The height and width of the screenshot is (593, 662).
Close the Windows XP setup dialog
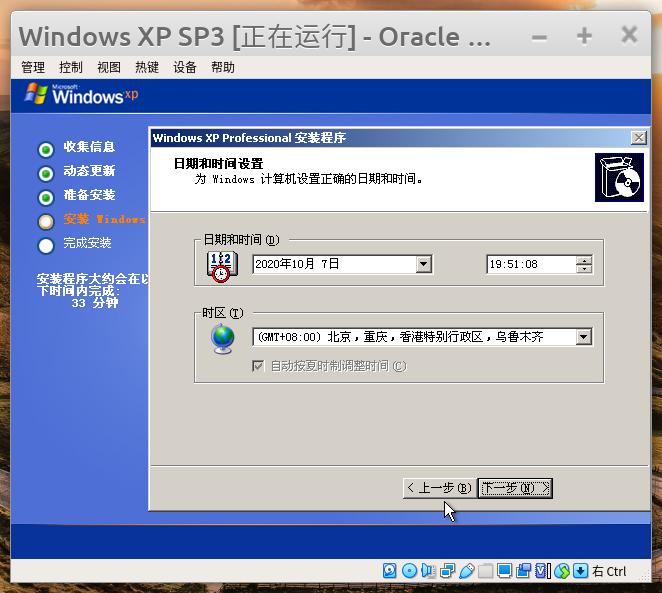638,138
